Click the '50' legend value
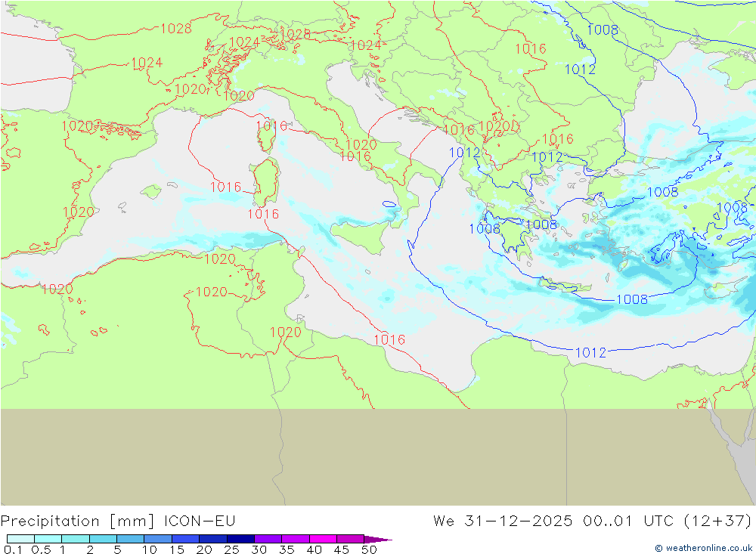Screen dimensions: 756x554 coord(369,549)
